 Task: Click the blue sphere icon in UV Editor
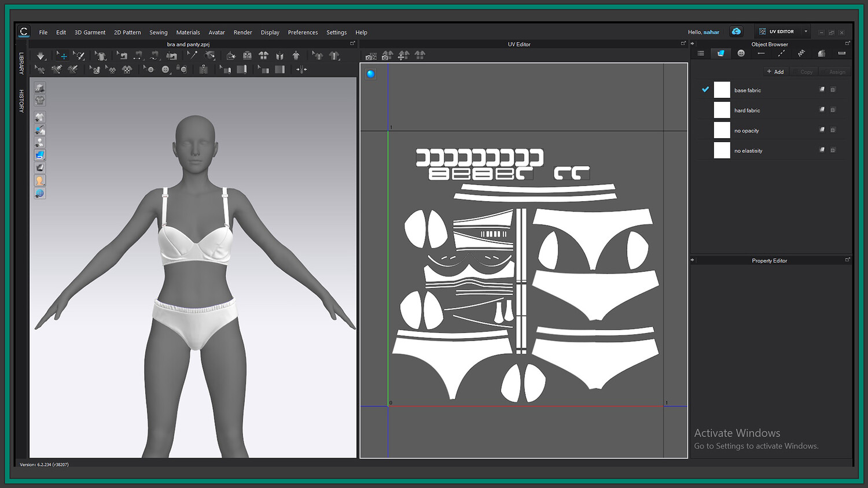[x=370, y=74]
